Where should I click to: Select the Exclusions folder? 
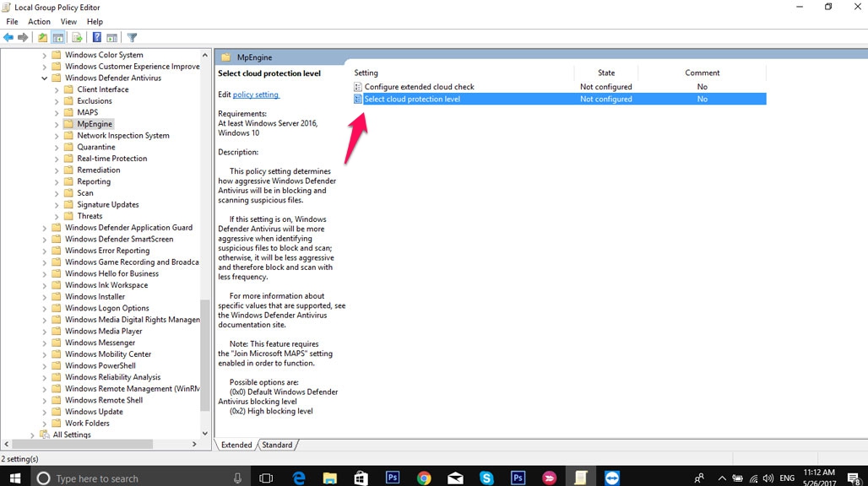point(94,101)
